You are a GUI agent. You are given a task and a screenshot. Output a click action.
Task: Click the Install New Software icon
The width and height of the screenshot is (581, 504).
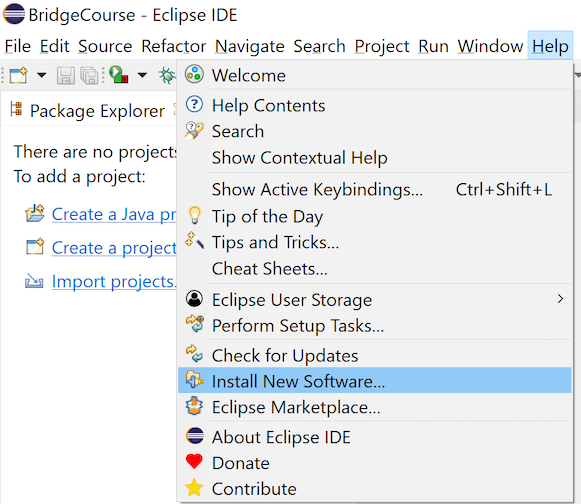[195, 380]
